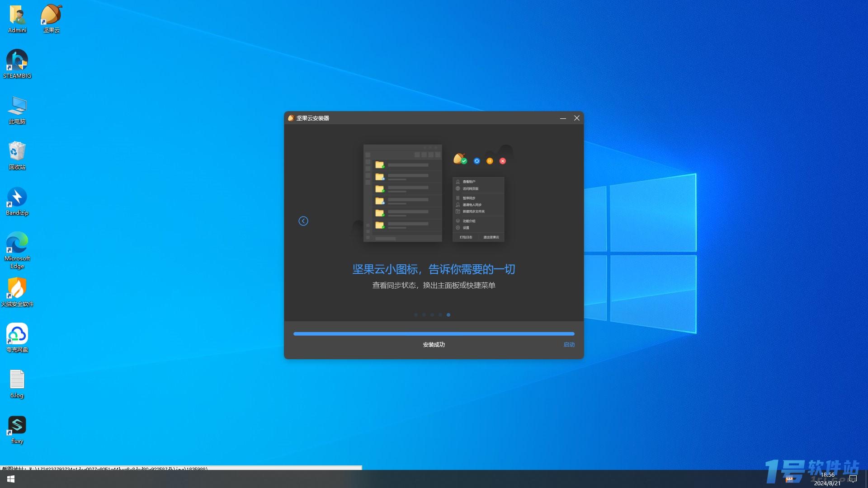Close the 坚果云安装器 window
The height and width of the screenshot is (488, 868).
pyautogui.click(x=577, y=118)
